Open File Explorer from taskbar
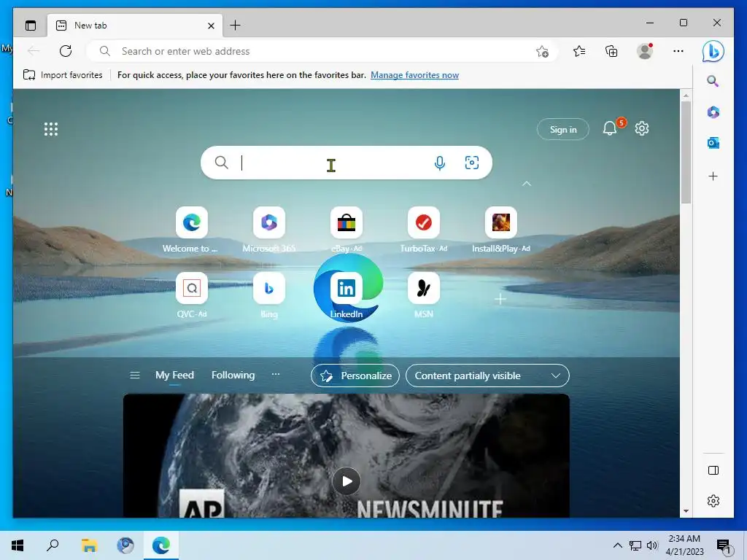Viewport: 747px width, 560px height. pos(89,545)
